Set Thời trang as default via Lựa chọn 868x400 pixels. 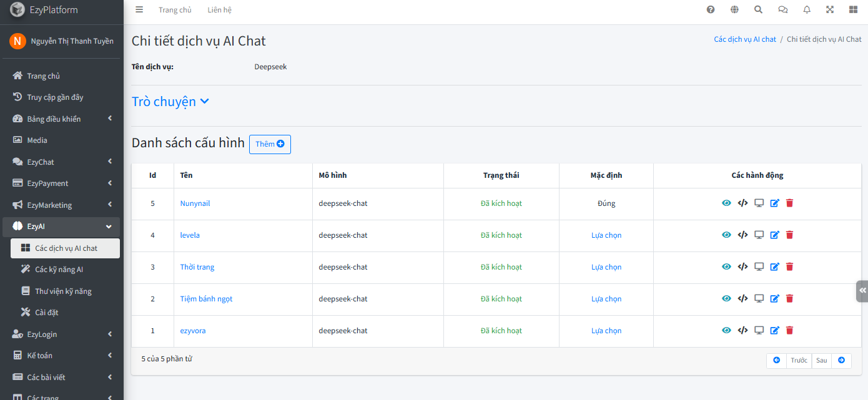606,267
